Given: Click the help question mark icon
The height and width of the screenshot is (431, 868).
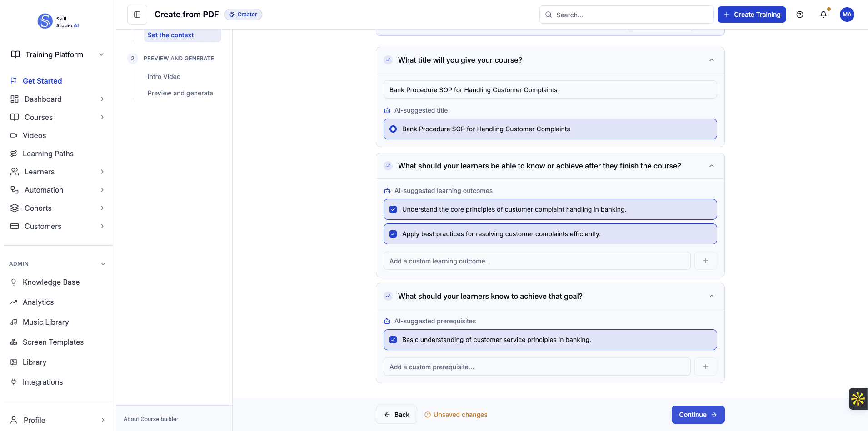Looking at the screenshot, I should [800, 15].
